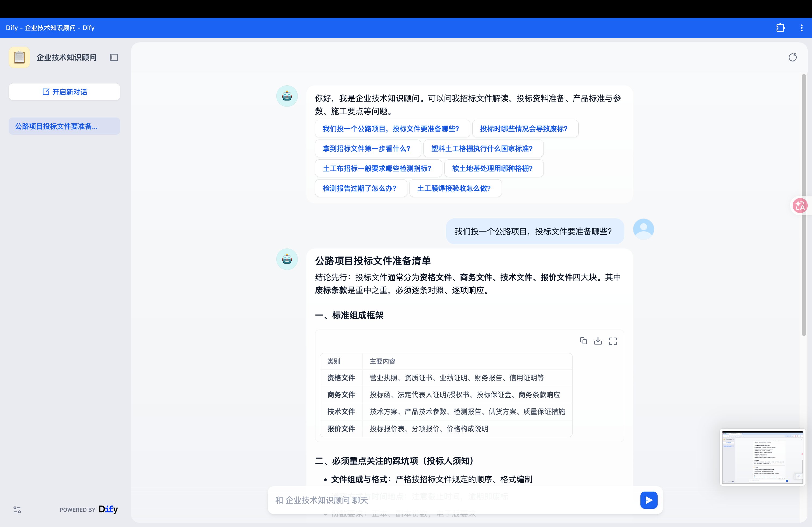Viewport: 812px width, 527px height.
Task: Click the 资格文件 table cell
Action: pos(341,378)
